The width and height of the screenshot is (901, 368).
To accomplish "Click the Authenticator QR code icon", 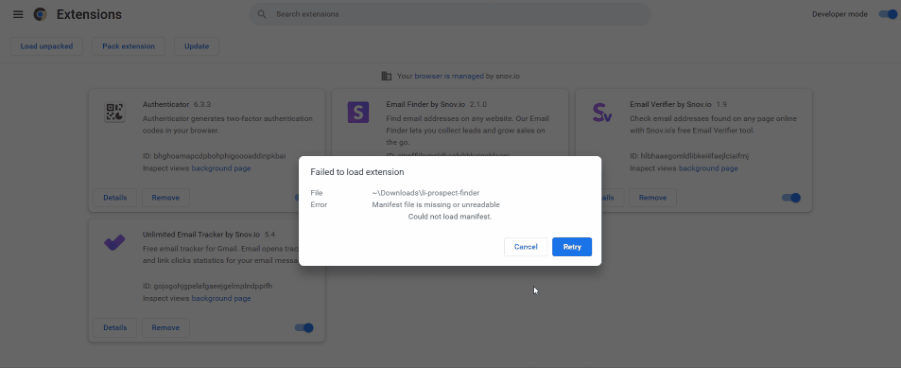I will coord(115,112).
